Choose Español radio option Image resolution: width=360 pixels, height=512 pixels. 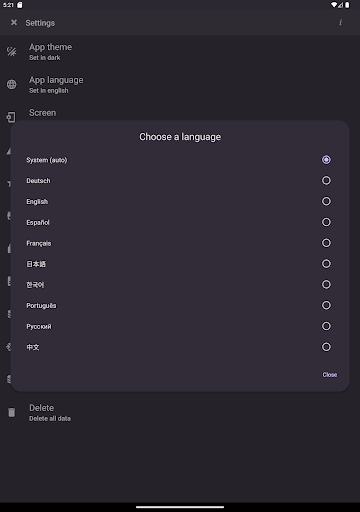point(326,222)
